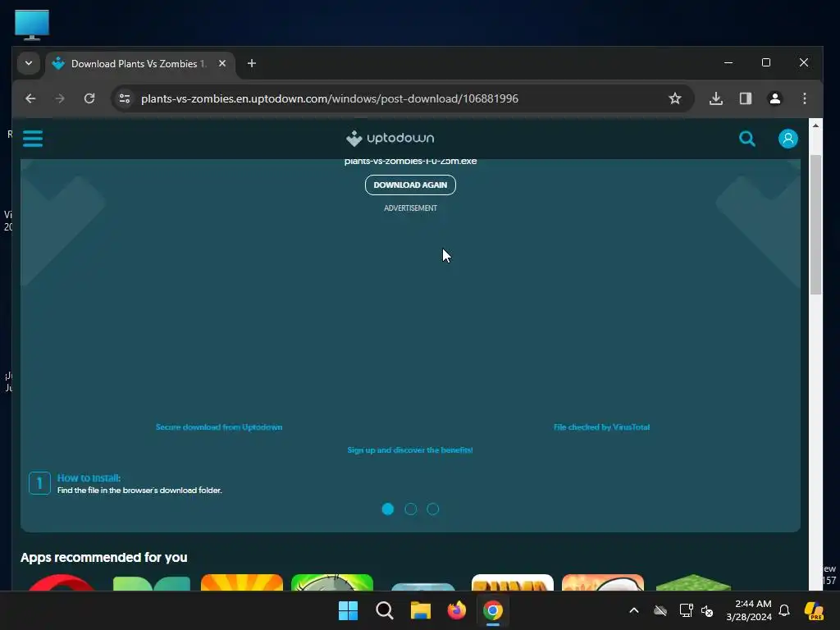
Task: Open the Uptodown hamburger menu
Action: tap(33, 138)
